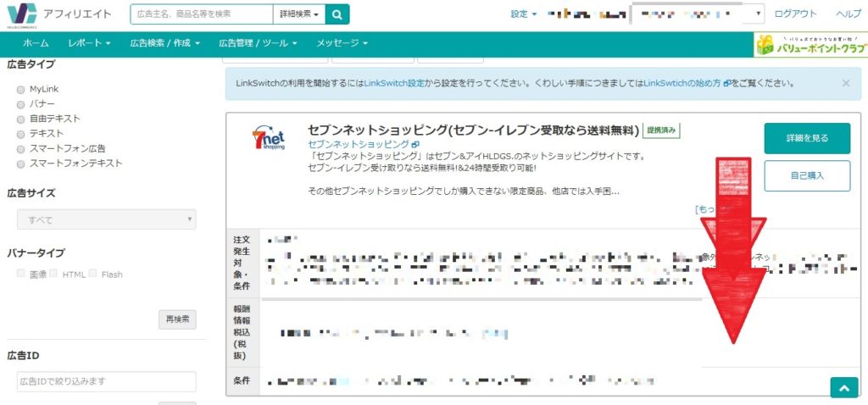Open the 広告管理 / ツール menu

(x=258, y=43)
